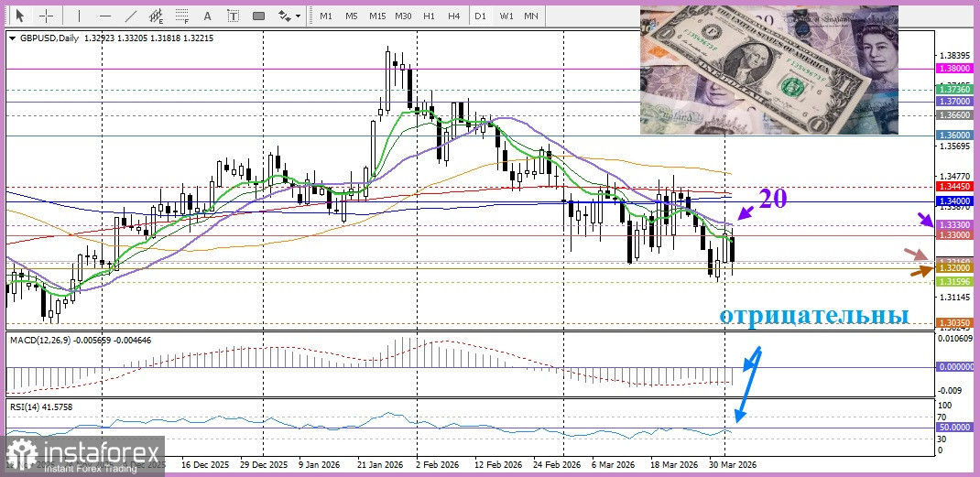Expand the GBPUSD,Daily chart header triangle
This screenshot has height=477, width=980.
13,38
